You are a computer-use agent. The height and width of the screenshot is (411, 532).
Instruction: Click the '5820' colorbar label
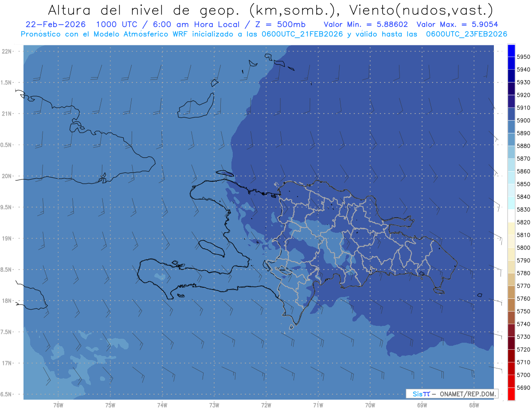click(x=523, y=222)
